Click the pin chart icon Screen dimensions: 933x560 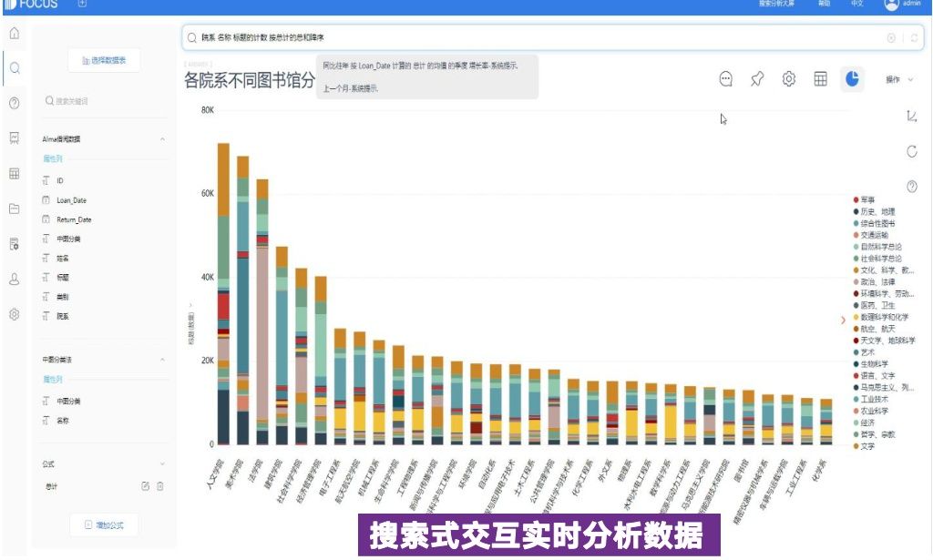tap(757, 79)
